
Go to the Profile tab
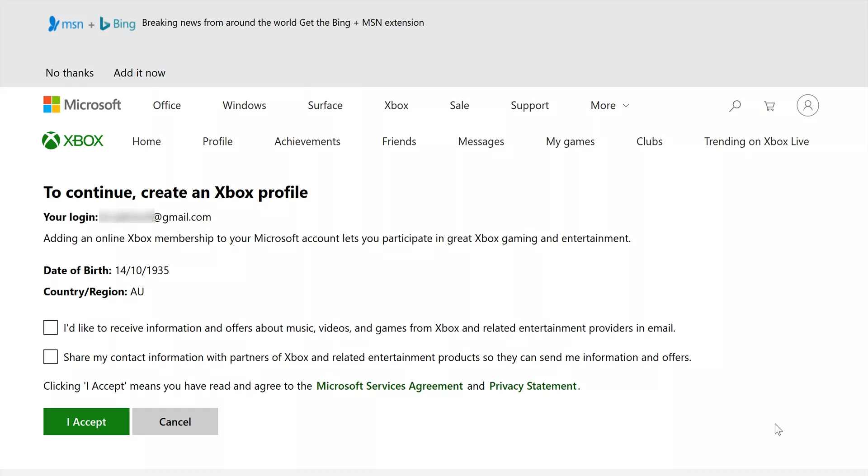coord(217,141)
